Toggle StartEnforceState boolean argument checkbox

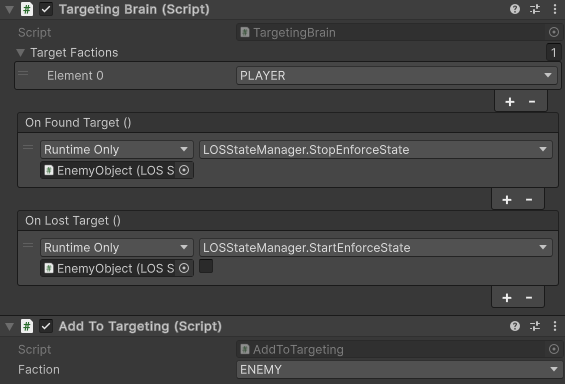[x=206, y=266]
